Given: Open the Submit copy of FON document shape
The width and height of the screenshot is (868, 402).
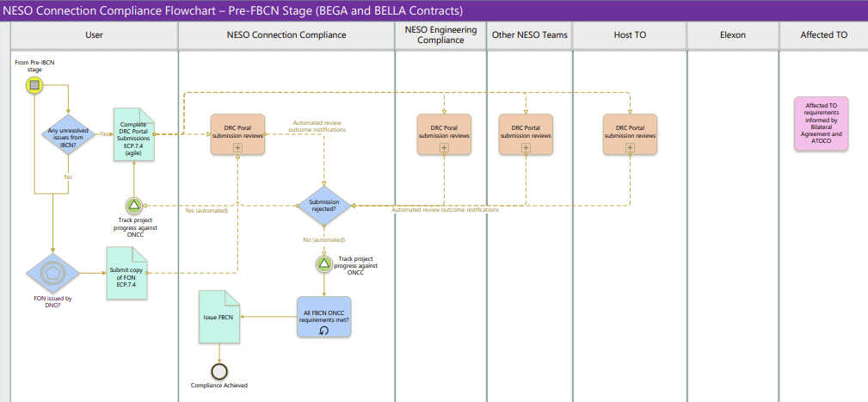Looking at the screenshot, I should (x=127, y=274).
